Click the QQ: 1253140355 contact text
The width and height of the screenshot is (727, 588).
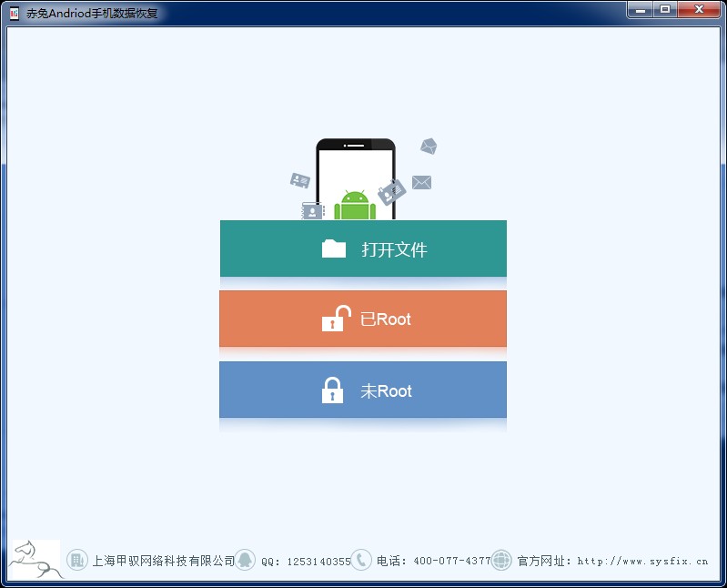(x=306, y=562)
